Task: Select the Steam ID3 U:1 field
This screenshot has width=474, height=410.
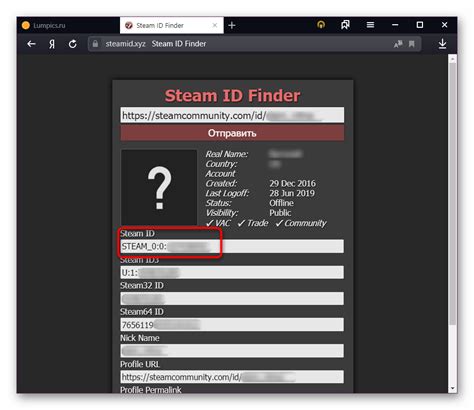Action: tap(232, 272)
